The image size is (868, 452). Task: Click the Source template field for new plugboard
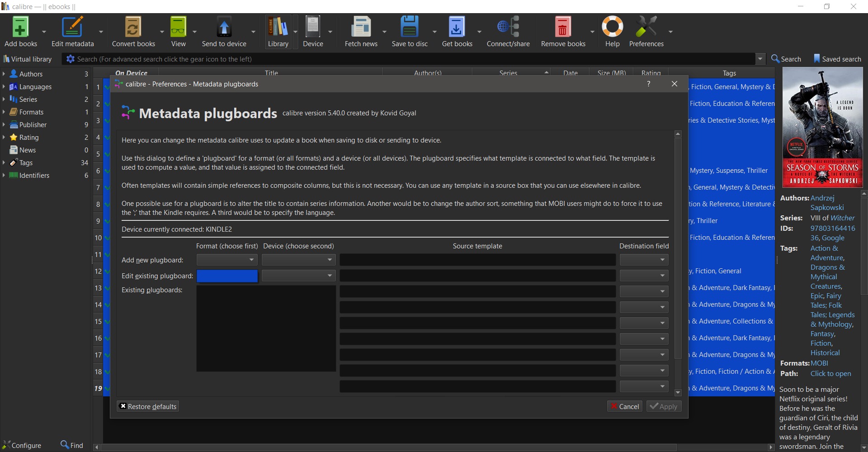(x=477, y=260)
